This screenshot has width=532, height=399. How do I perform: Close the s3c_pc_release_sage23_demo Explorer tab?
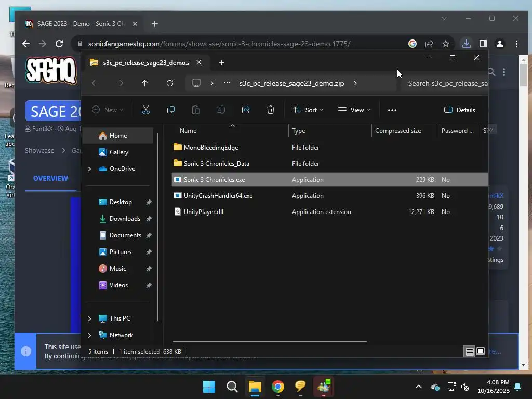tap(199, 62)
